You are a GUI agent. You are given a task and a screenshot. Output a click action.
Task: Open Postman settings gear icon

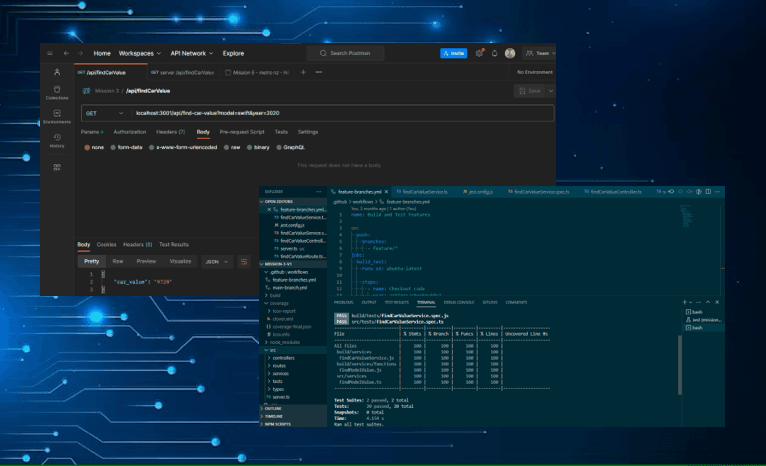479,53
